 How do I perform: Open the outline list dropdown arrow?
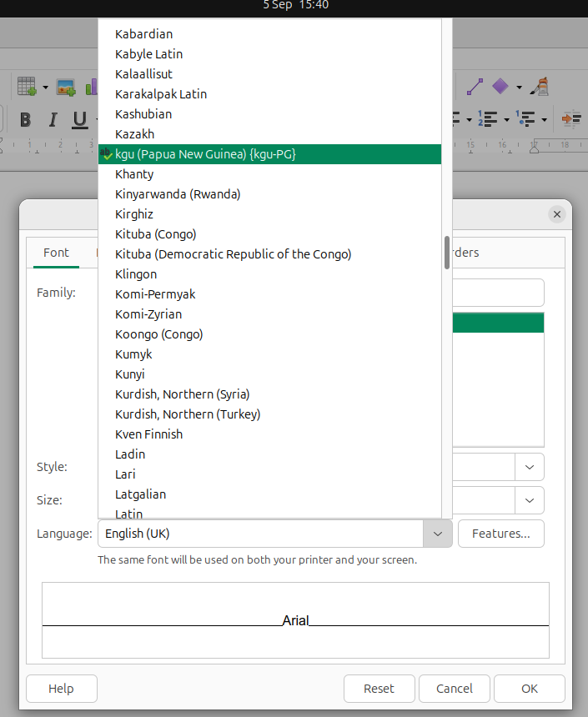[544, 120]
